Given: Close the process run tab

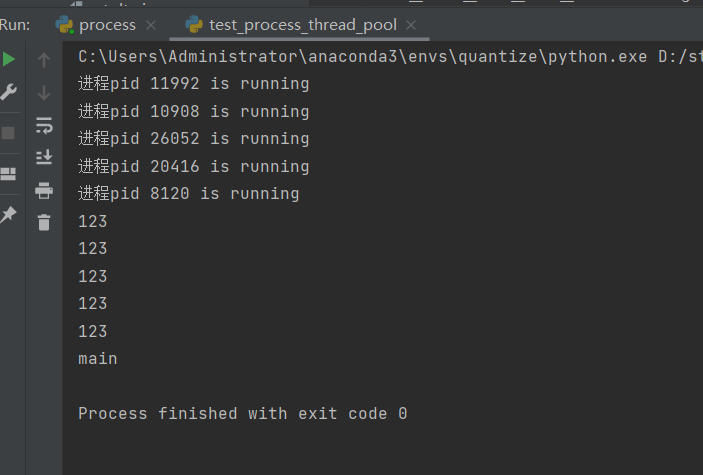Looking at the screenshot, I should [x=151, y=25].
